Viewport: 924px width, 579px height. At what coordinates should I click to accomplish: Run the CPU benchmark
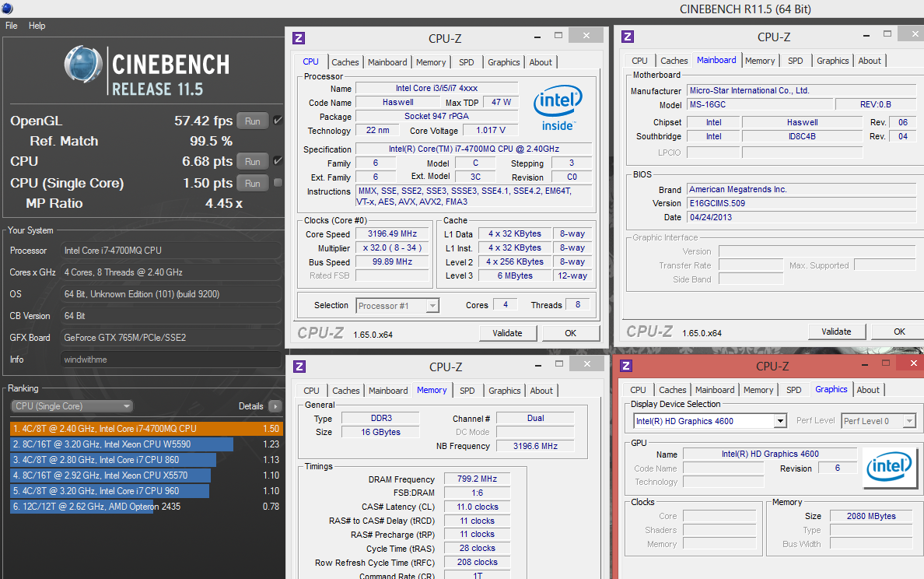252,161
